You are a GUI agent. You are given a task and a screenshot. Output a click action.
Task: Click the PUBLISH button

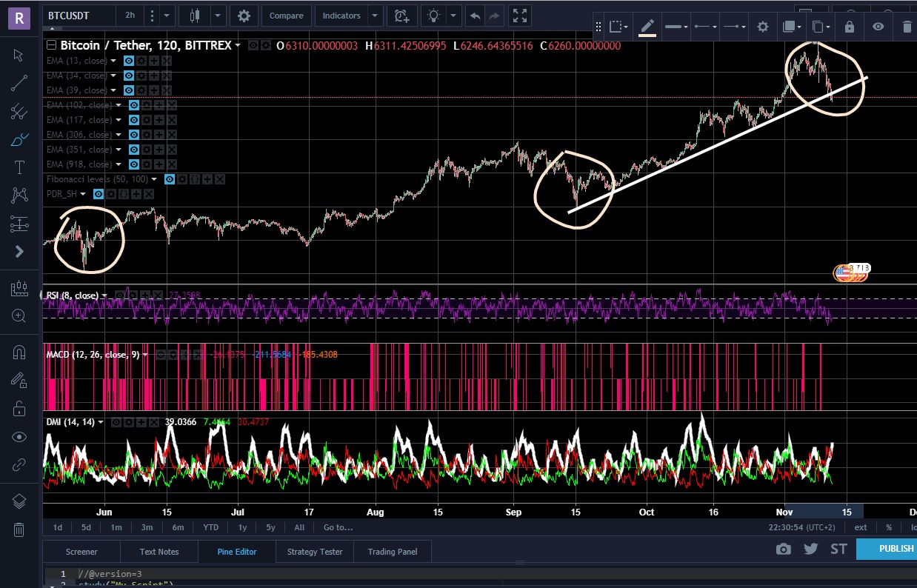point(887,549)
